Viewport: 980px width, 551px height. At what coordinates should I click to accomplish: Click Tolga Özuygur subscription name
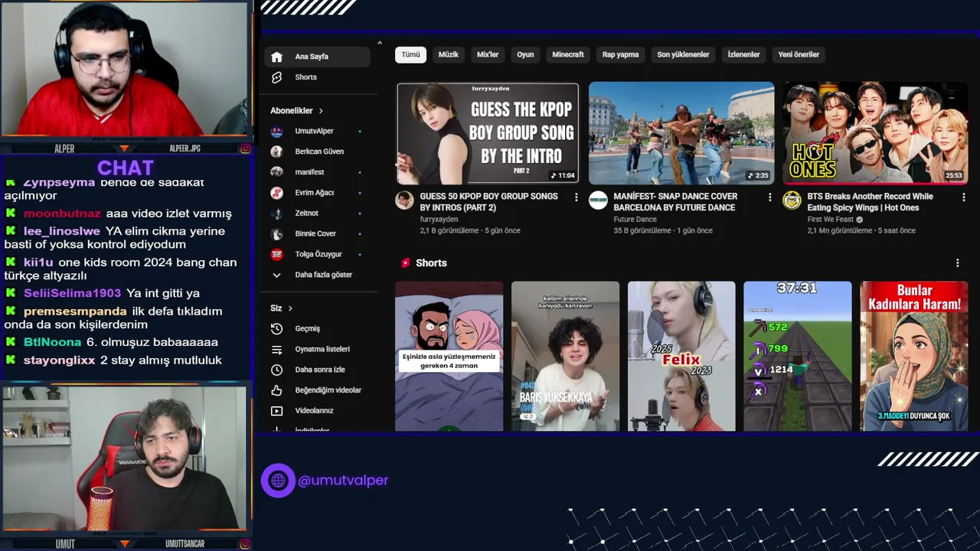click(318, 254)
